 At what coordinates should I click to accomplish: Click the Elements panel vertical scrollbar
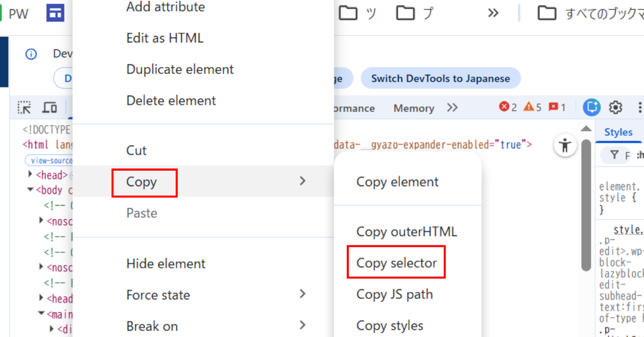[x=586, y=204]
